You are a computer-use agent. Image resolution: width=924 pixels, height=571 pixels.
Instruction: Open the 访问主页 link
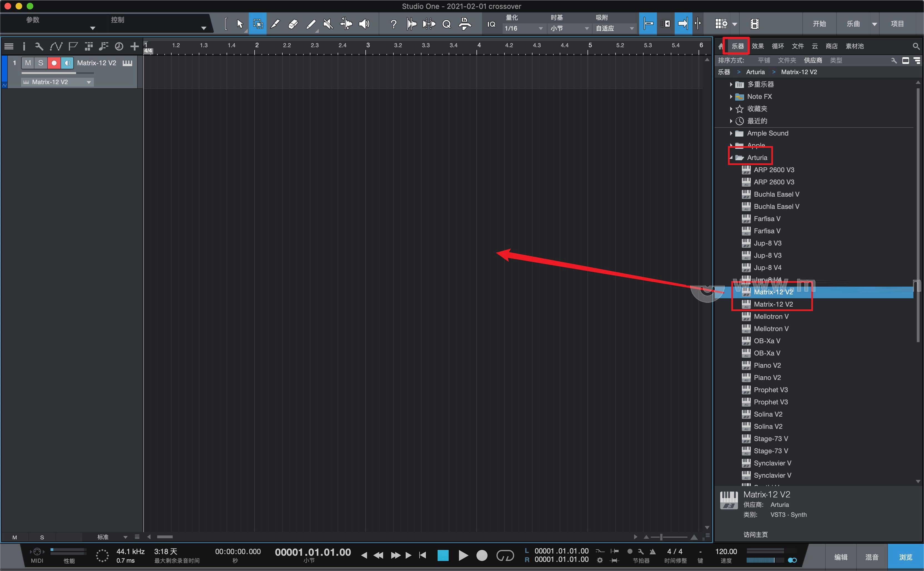click(x=755, y=534)
